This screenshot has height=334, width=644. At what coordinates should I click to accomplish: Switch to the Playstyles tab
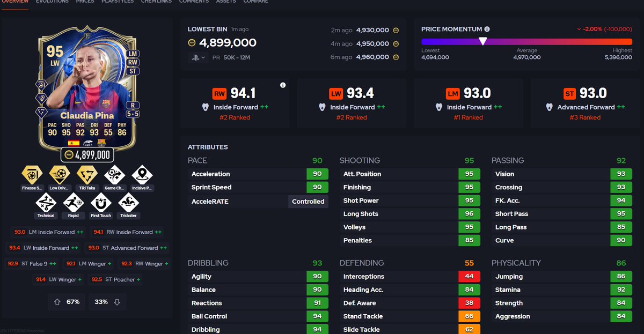117,2
